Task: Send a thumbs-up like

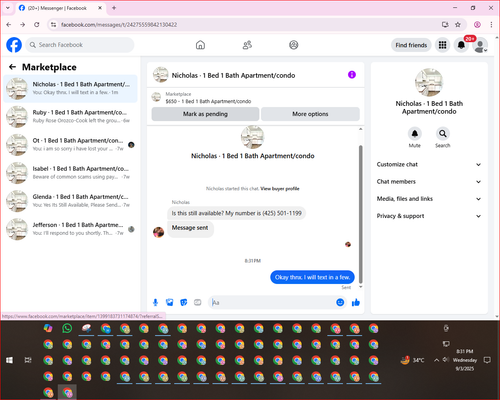Action: [x=356, y=302]
